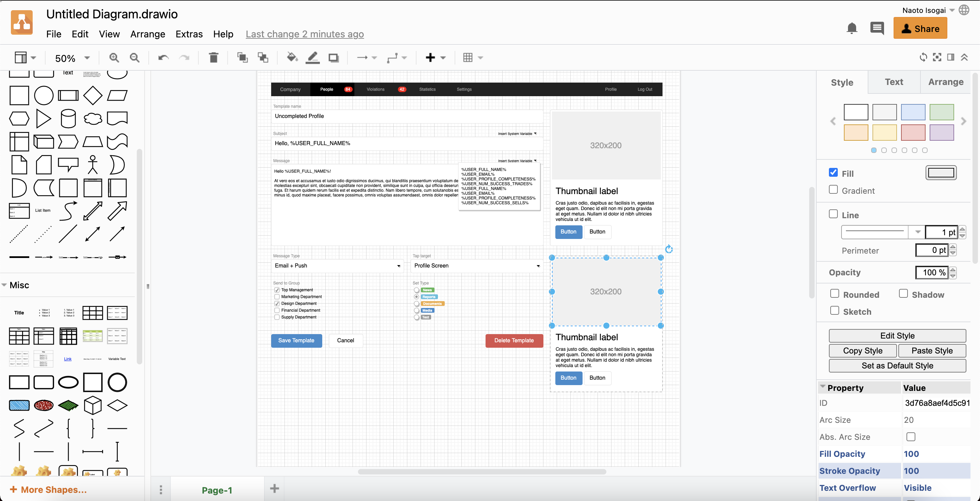
Task: Click the Delete trash can icon
Action: (213, 58)
